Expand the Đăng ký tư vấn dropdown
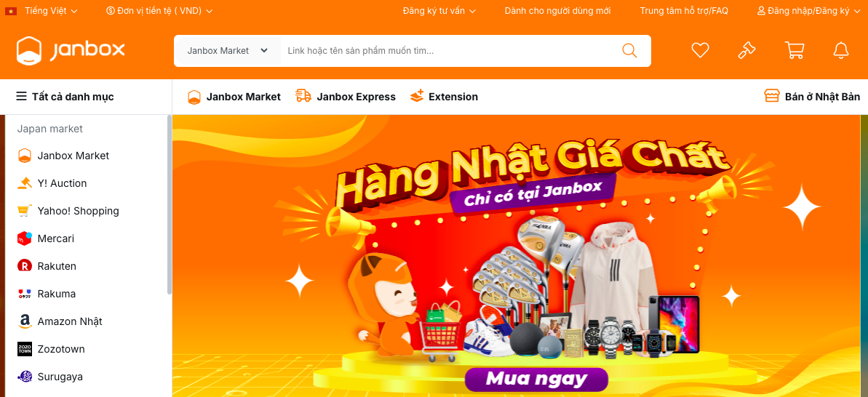The image size is (868, 397). (439, 10)
